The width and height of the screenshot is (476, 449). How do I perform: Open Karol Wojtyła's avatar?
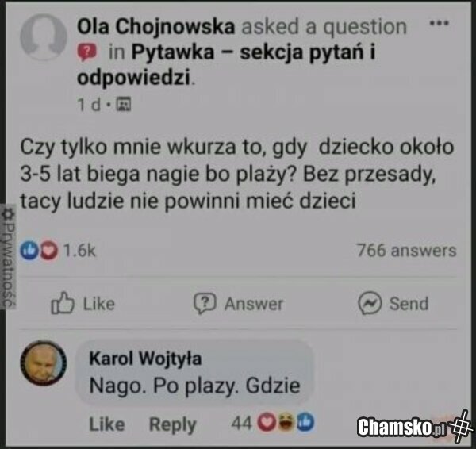click(x=43, y=363)
